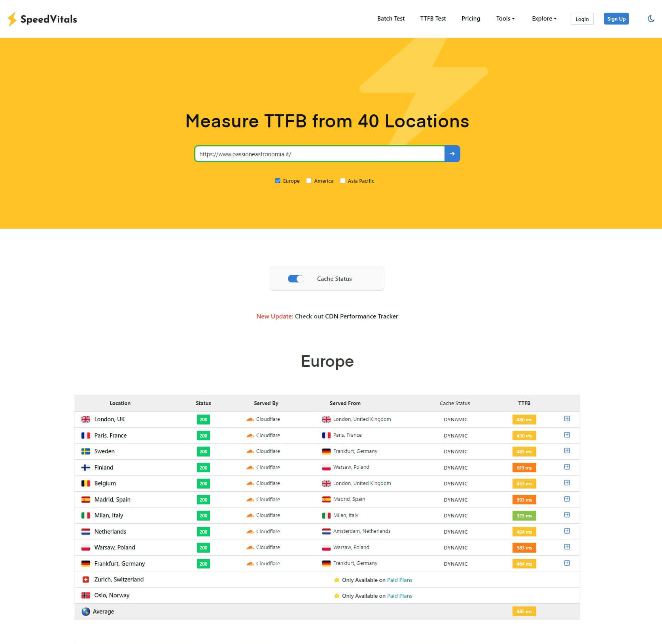Viewport: 662px width, 644px height.
Task: Click the Germany flag beside Frankfurt served-from in Sweden row
Action: tap(326, 451)
